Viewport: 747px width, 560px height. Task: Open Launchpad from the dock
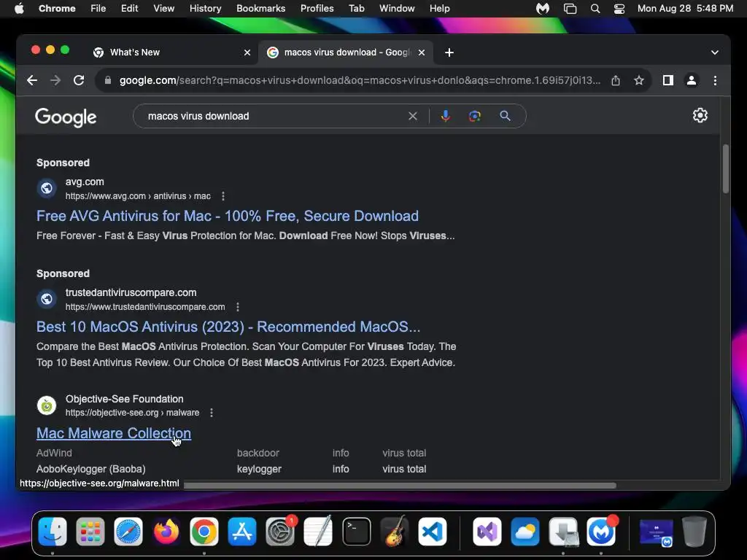[90, 532]
